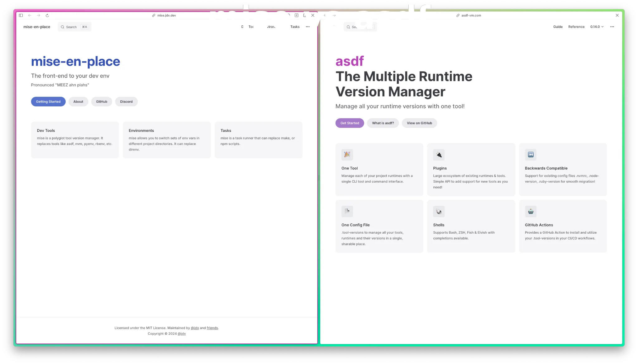Go back in the mise.jdx.dev pane

(30, 15)
